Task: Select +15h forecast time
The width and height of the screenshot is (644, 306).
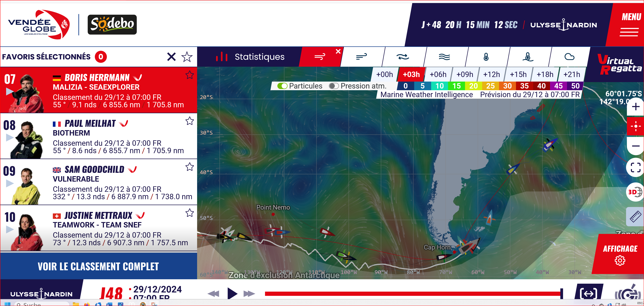Action: click(518, 74)
